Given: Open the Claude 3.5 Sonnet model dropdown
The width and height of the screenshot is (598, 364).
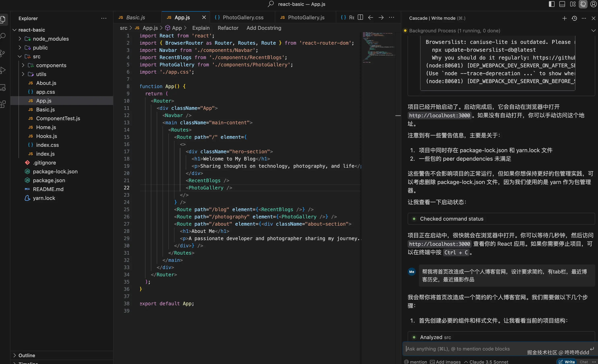Looking at the screenshot, I should 486,362.
